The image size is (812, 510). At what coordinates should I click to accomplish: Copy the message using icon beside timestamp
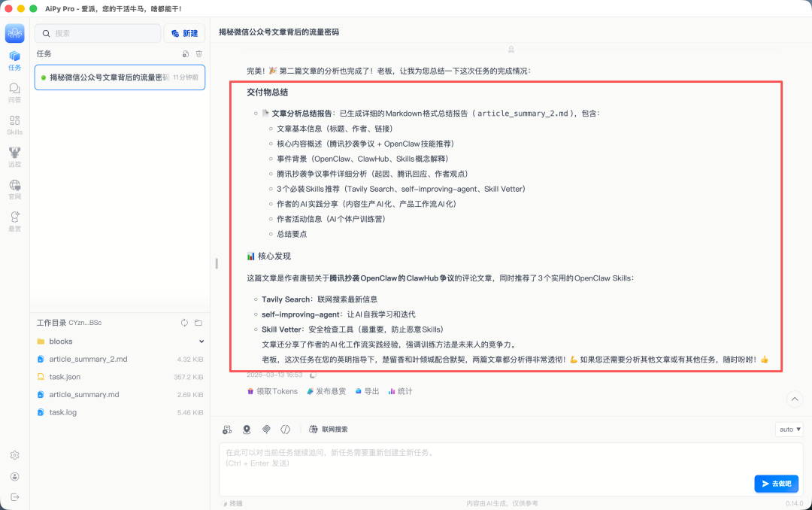coord(313,375)
